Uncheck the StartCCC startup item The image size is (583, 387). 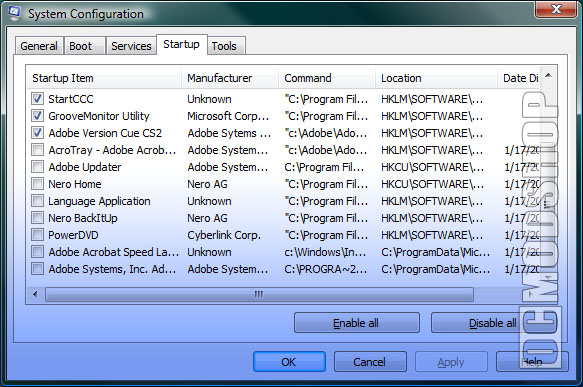click(x=37, y=99)
